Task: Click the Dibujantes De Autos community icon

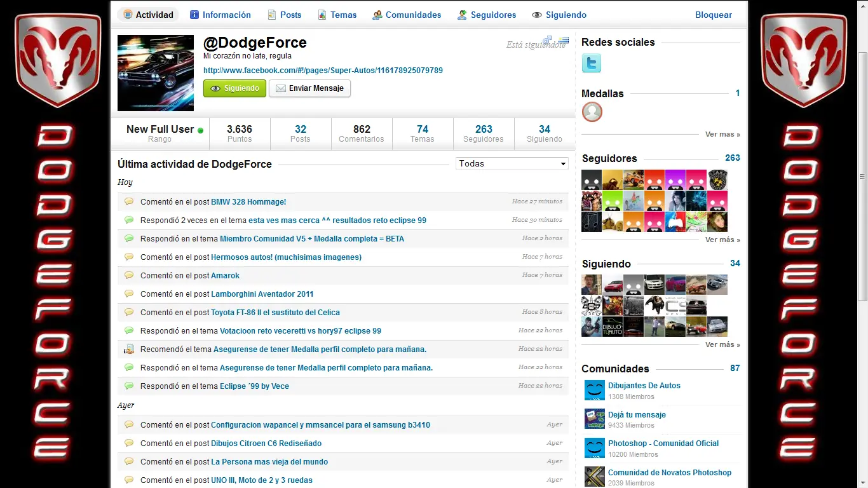Action: click(x=595, y=390)
